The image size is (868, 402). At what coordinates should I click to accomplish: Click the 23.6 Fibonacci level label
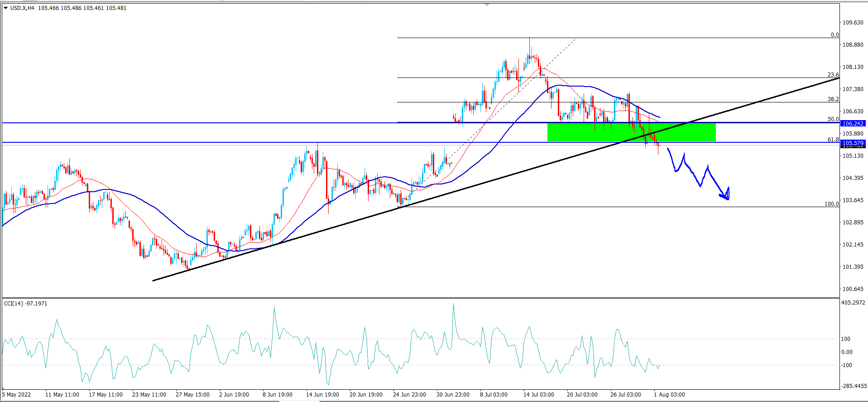(x=833, y=75)
